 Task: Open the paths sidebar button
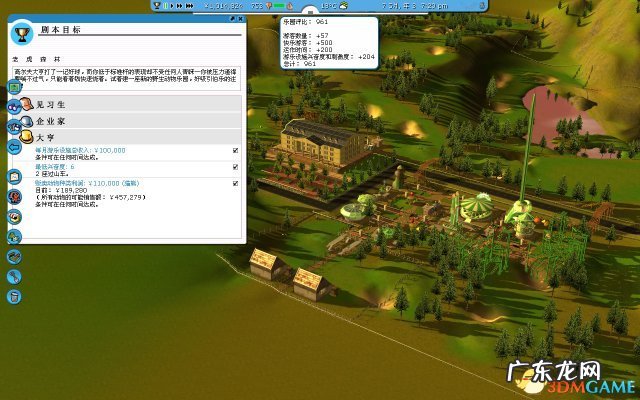[x=14, y=256]
